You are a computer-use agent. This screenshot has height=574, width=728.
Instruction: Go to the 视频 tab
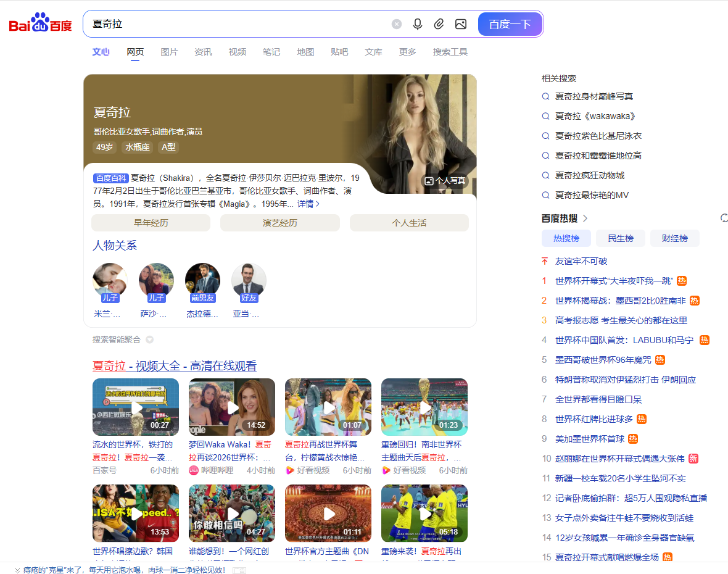238,52
